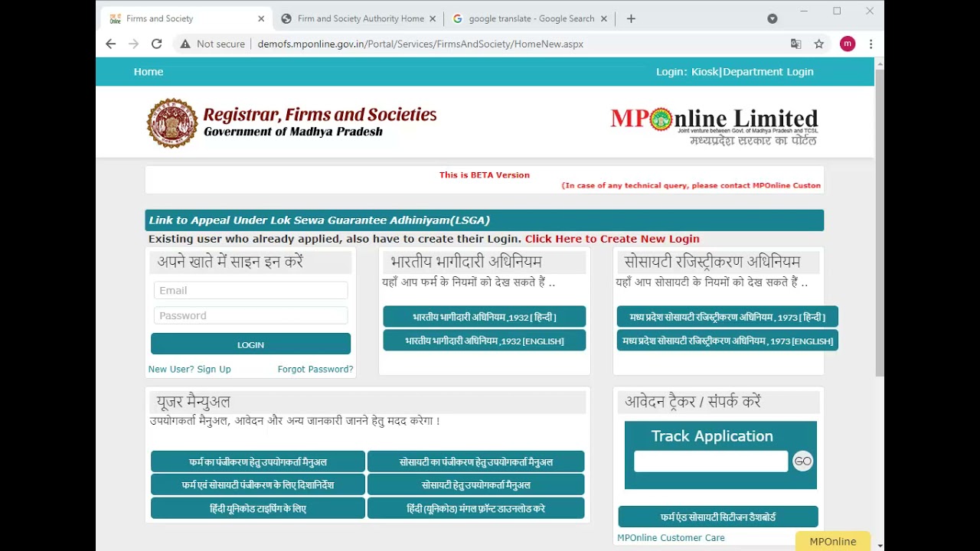Open फर्म एवं सोसायटी पंजीकरण के लिए दिशानिर्देश
980x551 pixels.
click(258, 485)
